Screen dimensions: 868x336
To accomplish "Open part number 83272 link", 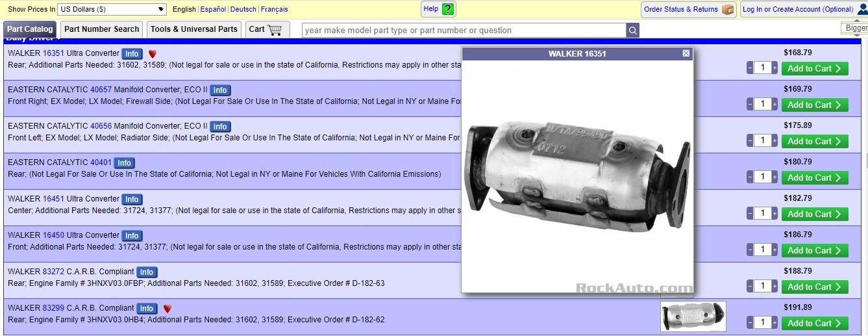I will (x=54, y=272).
